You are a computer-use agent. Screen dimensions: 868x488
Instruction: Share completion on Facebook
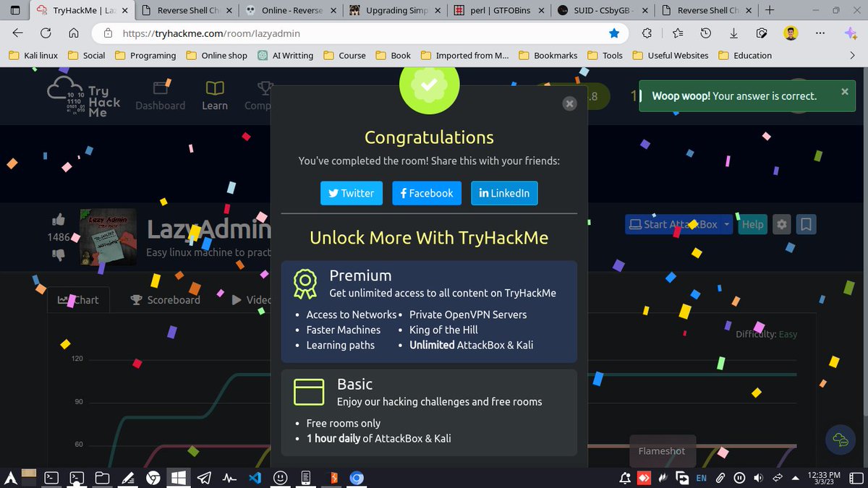tap(427, 193)
